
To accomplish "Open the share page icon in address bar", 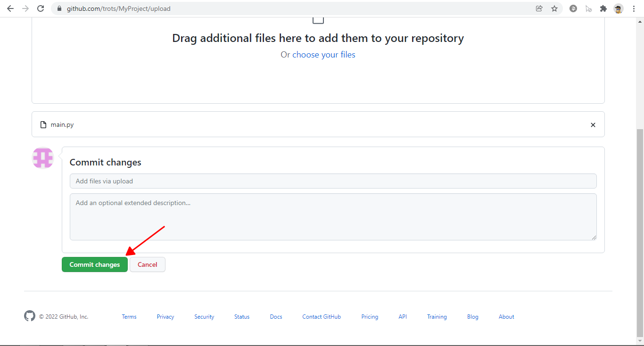I will point(539,8).
